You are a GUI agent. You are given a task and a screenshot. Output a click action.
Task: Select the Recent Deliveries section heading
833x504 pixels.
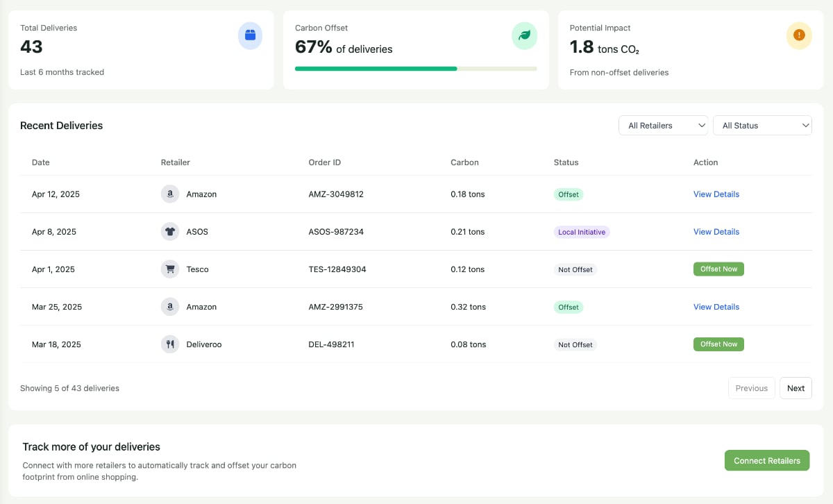[x=62, y=125]
